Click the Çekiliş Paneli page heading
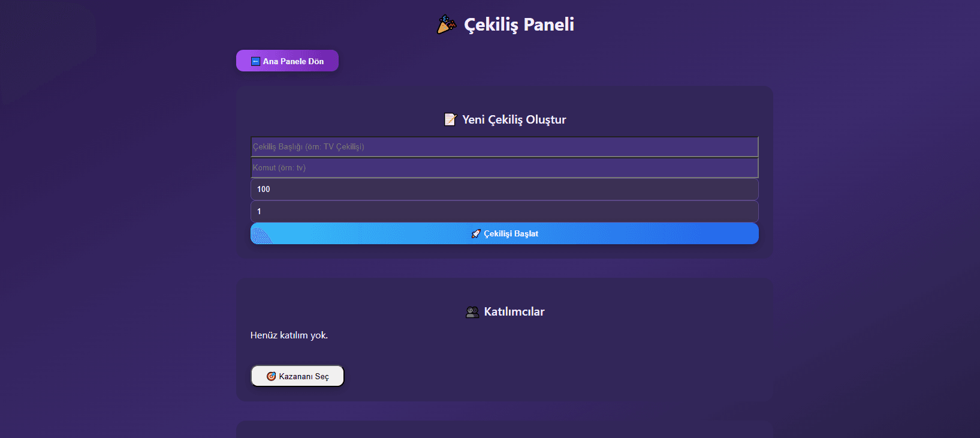This screenshot has width=980, height=438. [x=519, y=25]
